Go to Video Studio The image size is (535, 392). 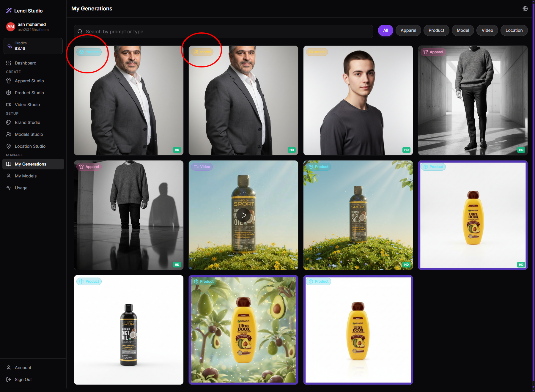tap(27, 105)
